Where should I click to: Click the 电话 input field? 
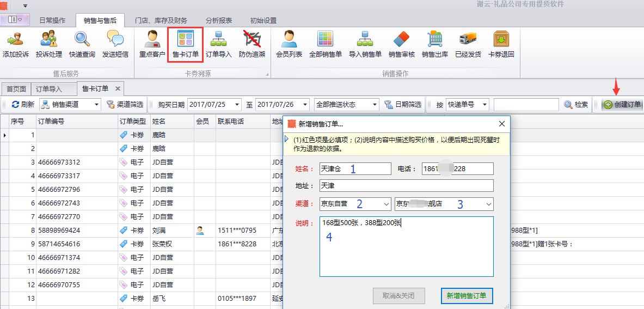pos(457,168)
